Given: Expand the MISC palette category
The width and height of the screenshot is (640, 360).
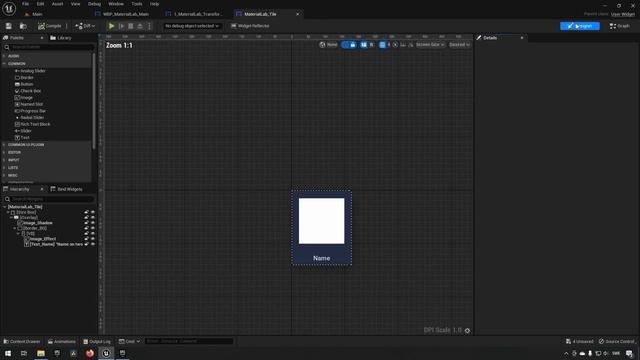Looking at the screenshot, I should pos(4,176).
